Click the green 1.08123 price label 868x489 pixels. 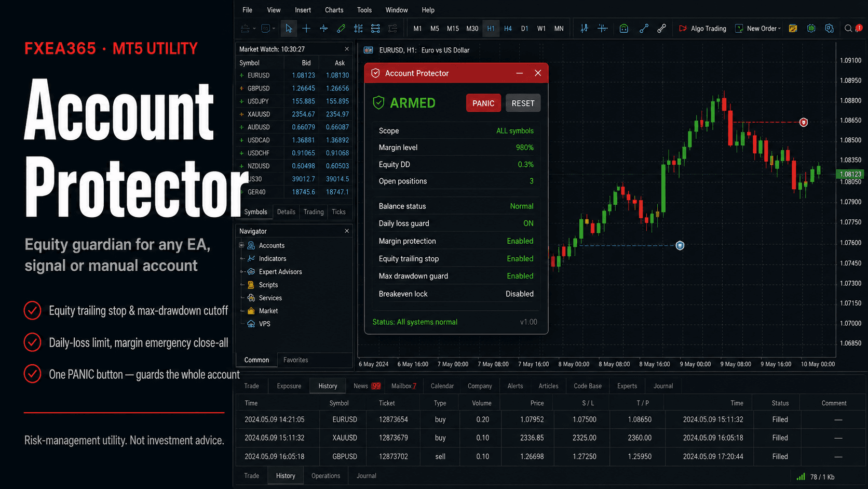point(851,174)
